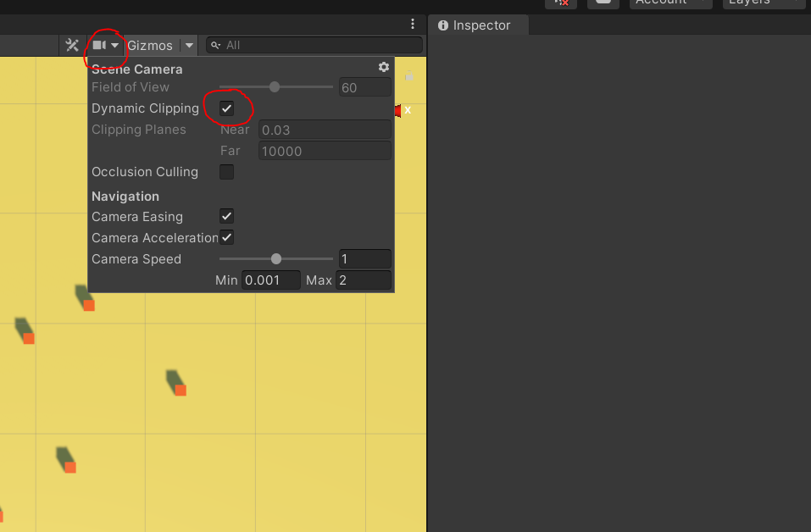Click the gear icon in Scene Camera panel
The width and height of the screenshot is (811, 532).
coord(383,67)
